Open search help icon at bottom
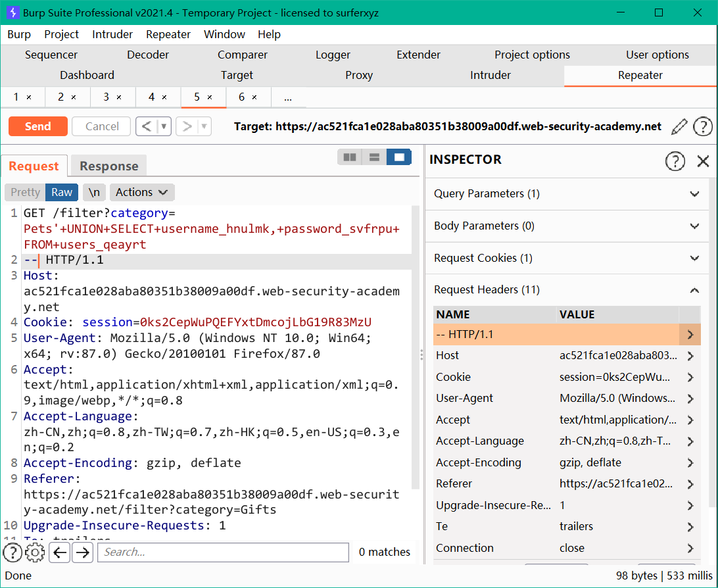This screenshot has width=718, height=588. coord(13,552)
